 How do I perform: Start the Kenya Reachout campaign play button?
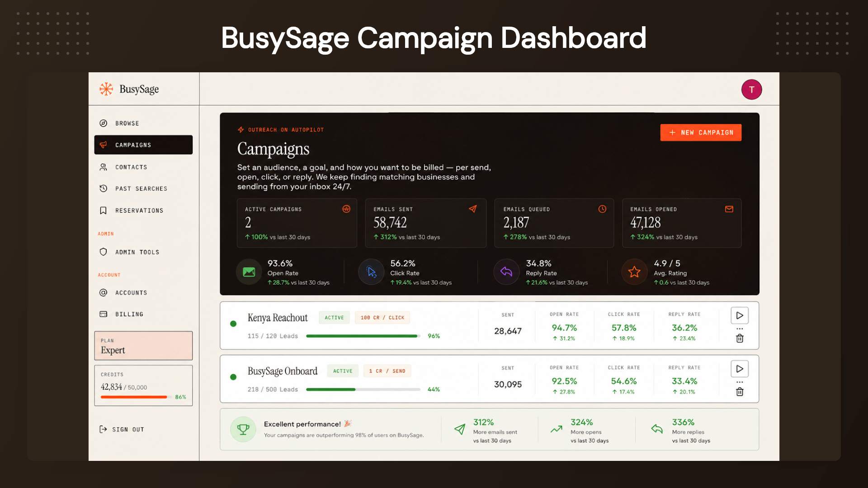coord(740,315)
